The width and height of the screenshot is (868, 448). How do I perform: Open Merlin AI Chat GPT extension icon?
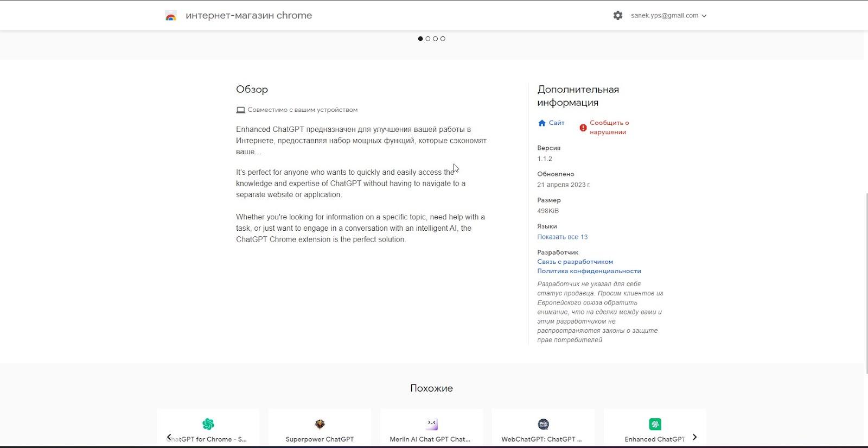tap(432, 424)
